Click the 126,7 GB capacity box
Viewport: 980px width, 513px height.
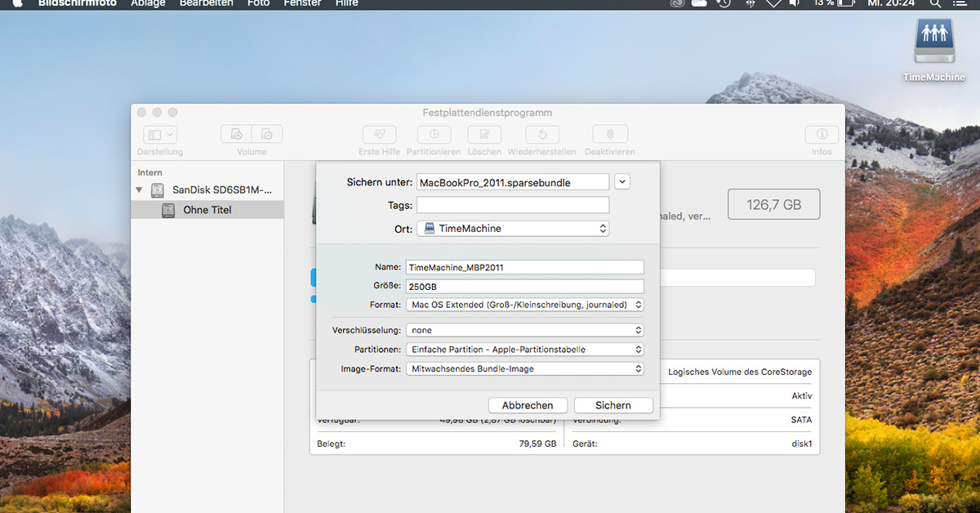coord(774,205)
